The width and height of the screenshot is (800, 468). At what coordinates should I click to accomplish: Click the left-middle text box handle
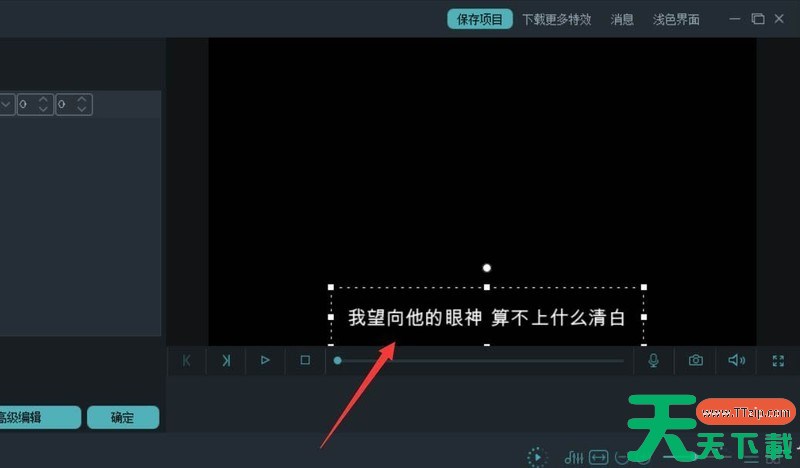pos(331,317)
